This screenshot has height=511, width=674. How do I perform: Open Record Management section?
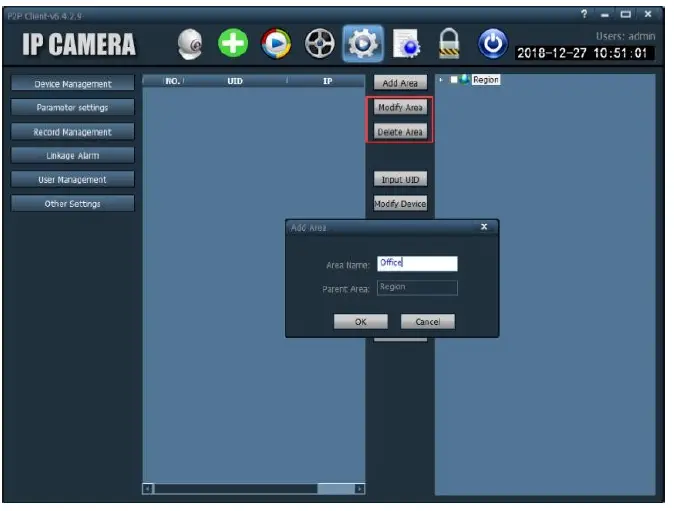(x=73, y=132)
